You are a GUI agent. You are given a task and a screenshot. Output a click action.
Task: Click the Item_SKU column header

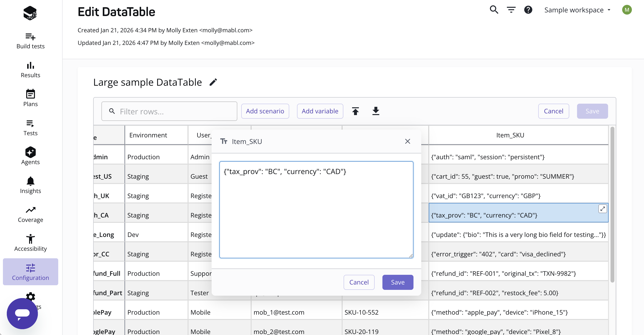(x=518, y=135)
